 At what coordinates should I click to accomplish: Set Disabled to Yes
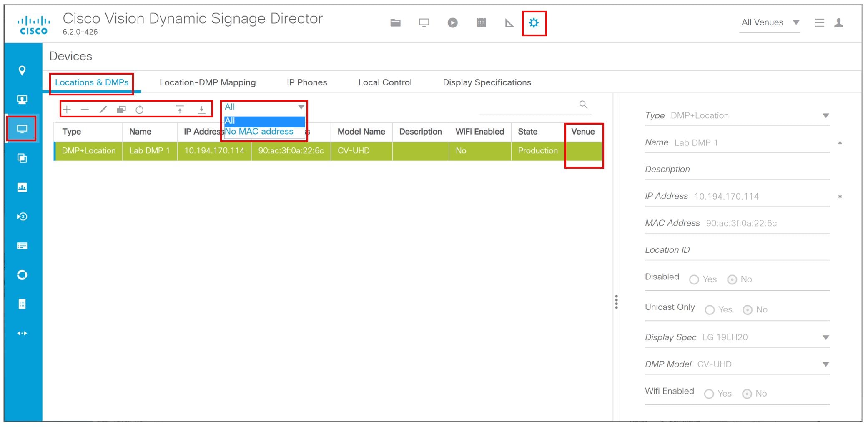click(x=694, y=279)
